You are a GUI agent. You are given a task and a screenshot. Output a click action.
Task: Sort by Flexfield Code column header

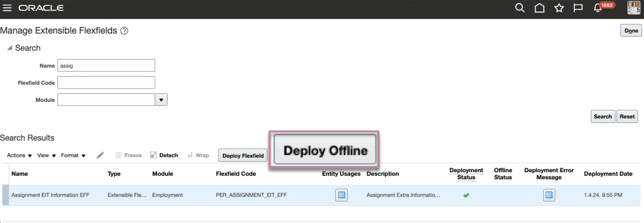click(x=236, y=174)
